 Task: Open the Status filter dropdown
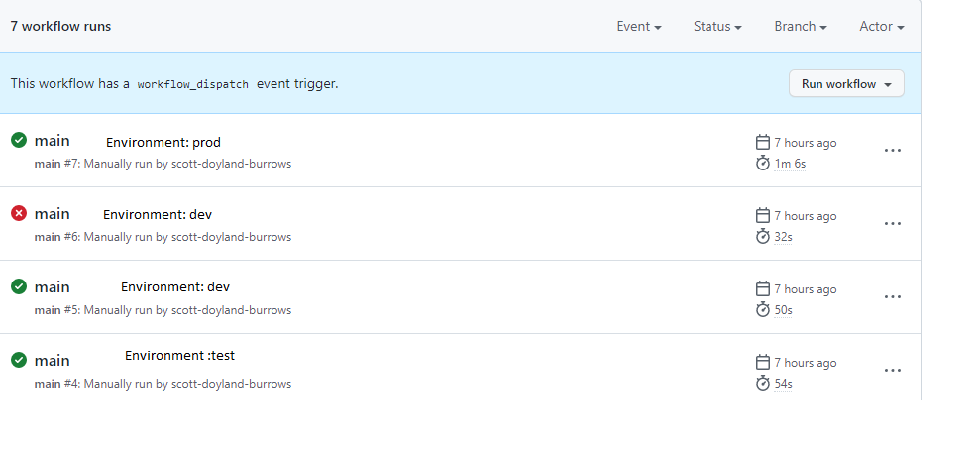717,26
